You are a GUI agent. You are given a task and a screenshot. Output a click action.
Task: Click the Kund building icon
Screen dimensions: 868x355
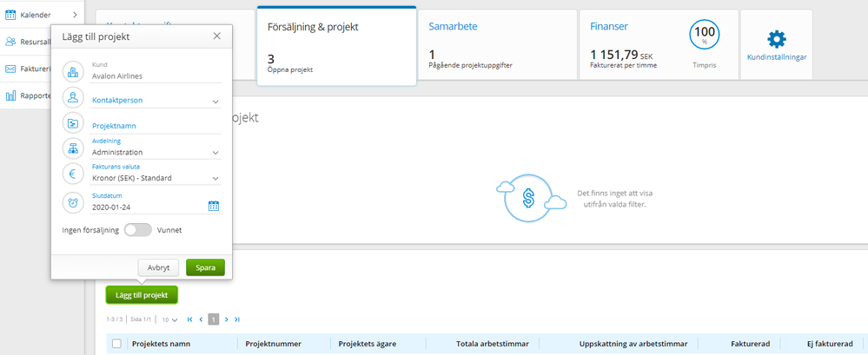coord(73,71)
